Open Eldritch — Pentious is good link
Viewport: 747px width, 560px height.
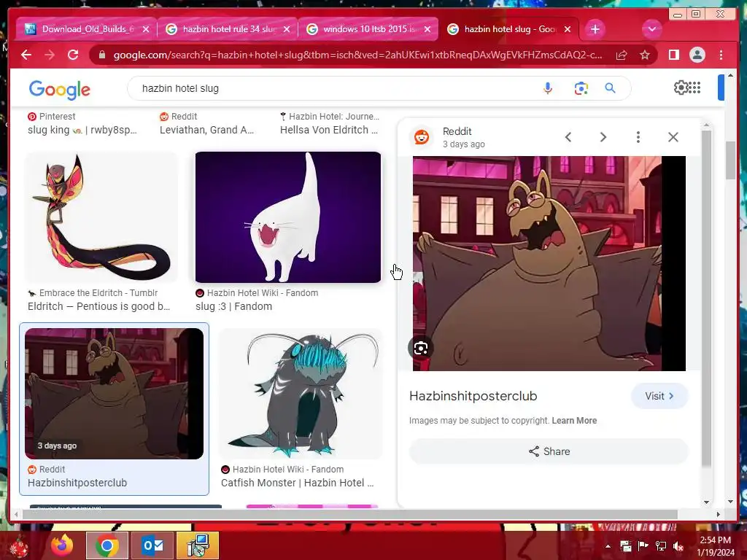coord(98,306)
